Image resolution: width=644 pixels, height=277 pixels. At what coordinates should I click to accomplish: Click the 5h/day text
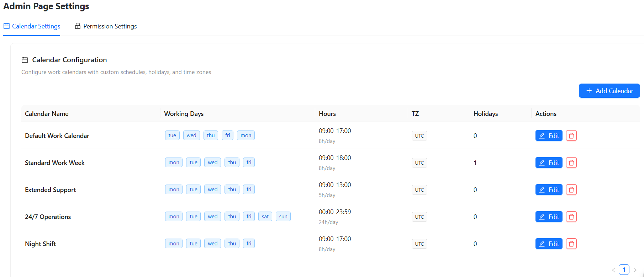pyautogui.click(x=327, y=195)
